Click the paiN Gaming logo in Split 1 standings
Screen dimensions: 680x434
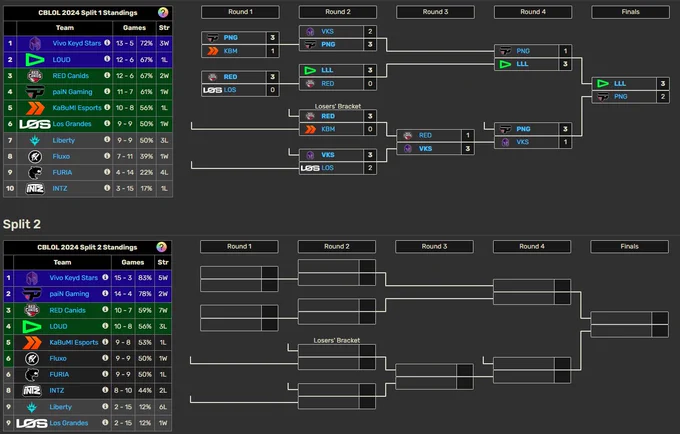(x=35, y=91)
